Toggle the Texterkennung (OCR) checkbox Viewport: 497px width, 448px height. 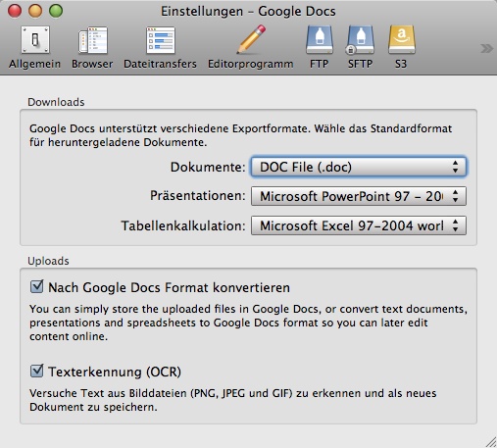tap(36, 371)
